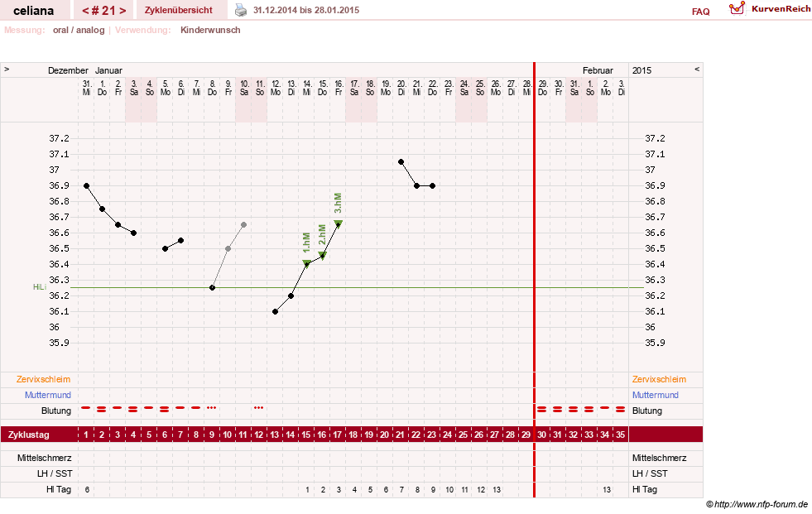Open the KurvenReich logo link

[x=770, y=9]
